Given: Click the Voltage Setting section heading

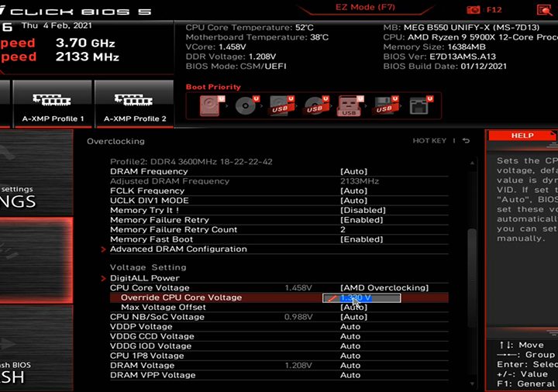Looking at the screenshot, I should [x=148, y=267].
